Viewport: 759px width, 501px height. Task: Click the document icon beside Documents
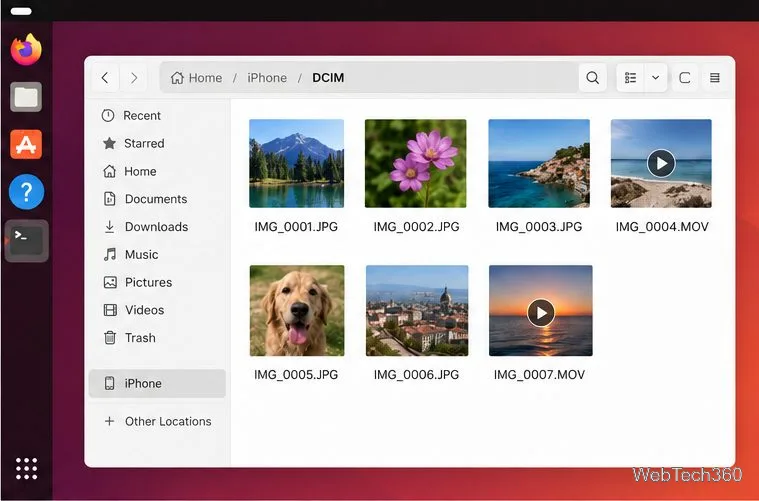tap(110, 199)
